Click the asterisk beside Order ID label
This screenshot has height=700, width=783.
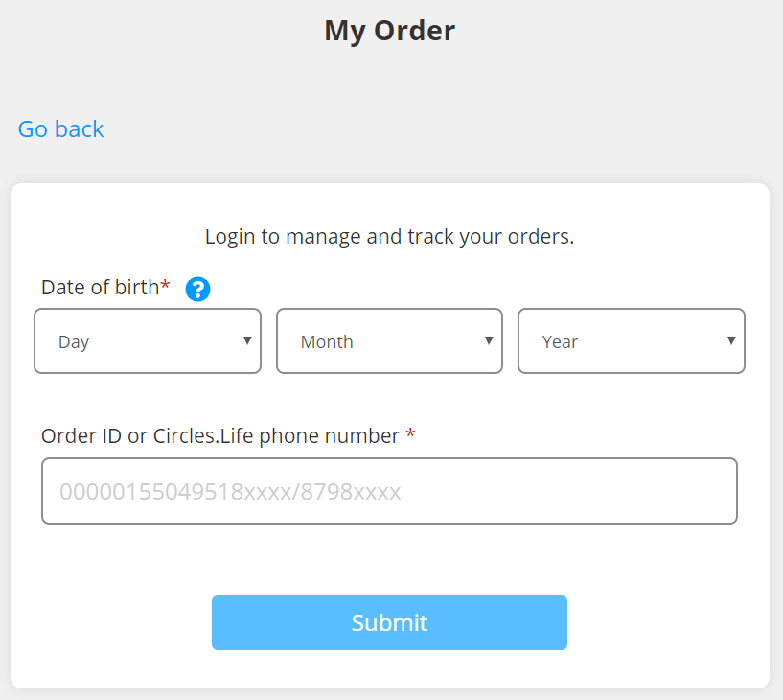pyautogui.click(x=410, y=435)
